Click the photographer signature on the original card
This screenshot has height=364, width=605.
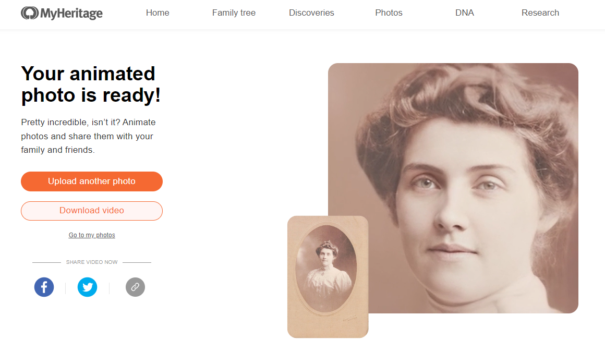(x=350, y=318)
